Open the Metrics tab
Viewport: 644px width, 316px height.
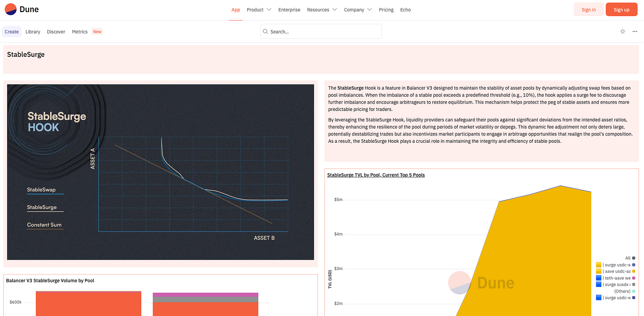80,32
